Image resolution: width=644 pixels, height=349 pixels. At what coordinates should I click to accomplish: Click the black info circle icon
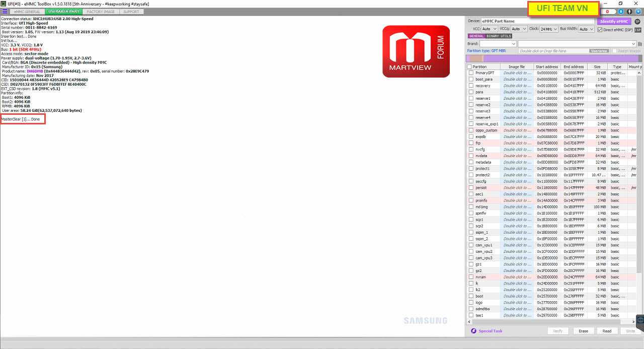[x=629, y=11]
